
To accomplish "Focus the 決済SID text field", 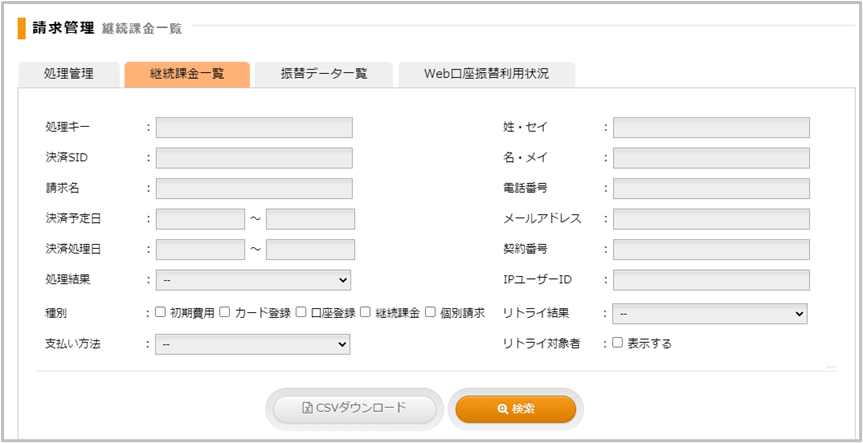I will [254, 158].
